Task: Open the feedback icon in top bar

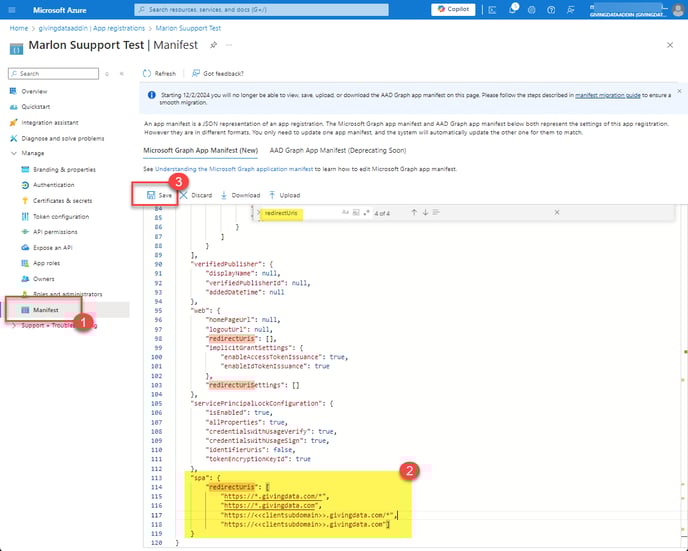Action: click(x=570, y=10)
